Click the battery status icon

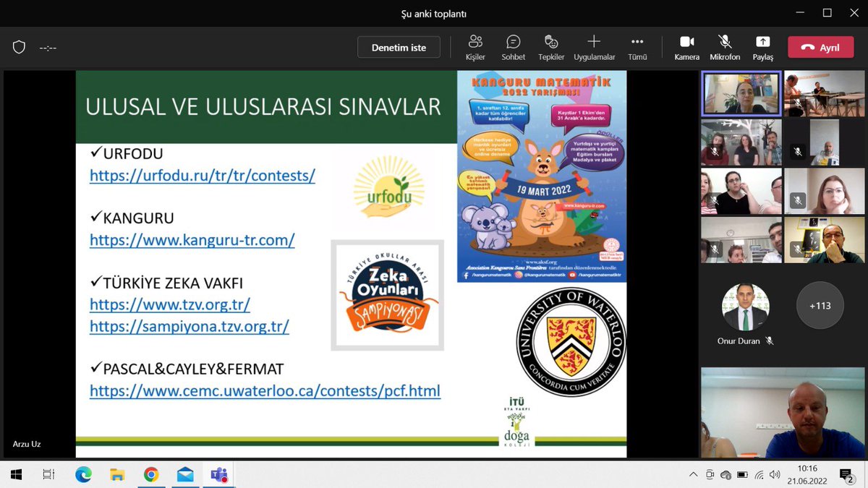click(x=742, y=474)
